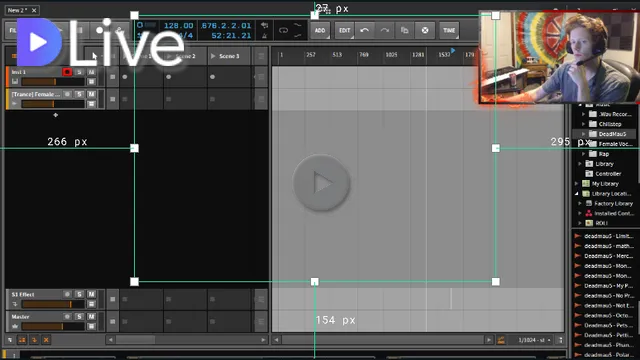Expand the My Library node
The width and height of the screenshot is (640, 360).
(x=577, y=184)
